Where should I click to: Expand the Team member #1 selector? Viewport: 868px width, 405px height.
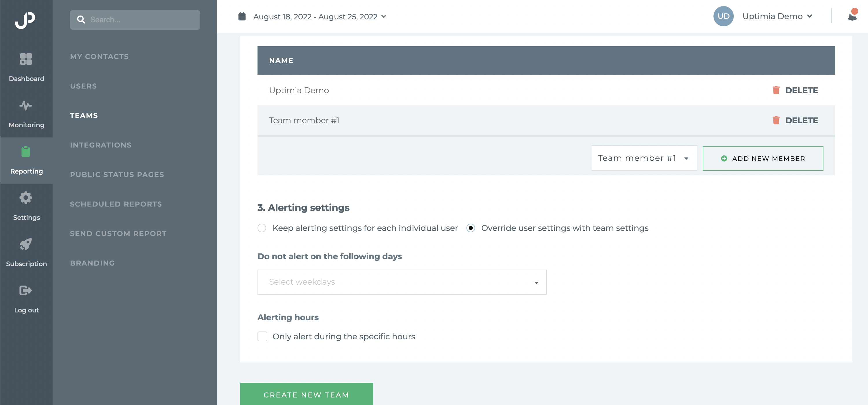[x=644, y=158]
